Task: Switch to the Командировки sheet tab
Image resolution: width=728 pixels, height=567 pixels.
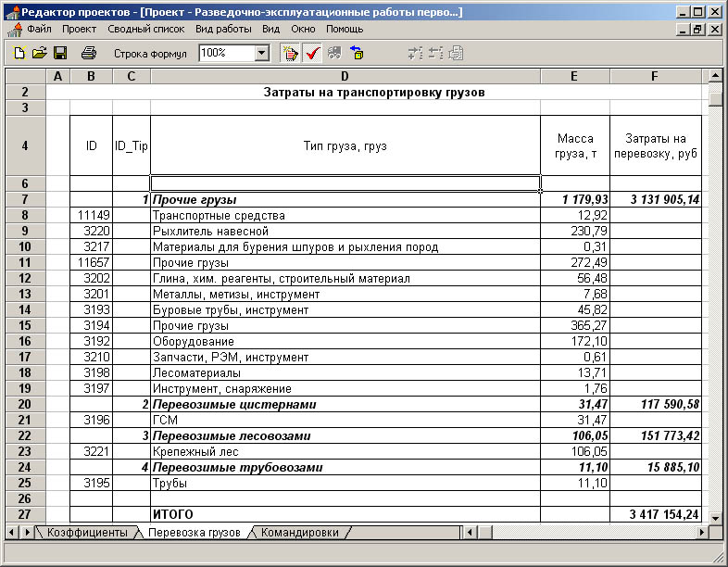Action: coord(299,532)
